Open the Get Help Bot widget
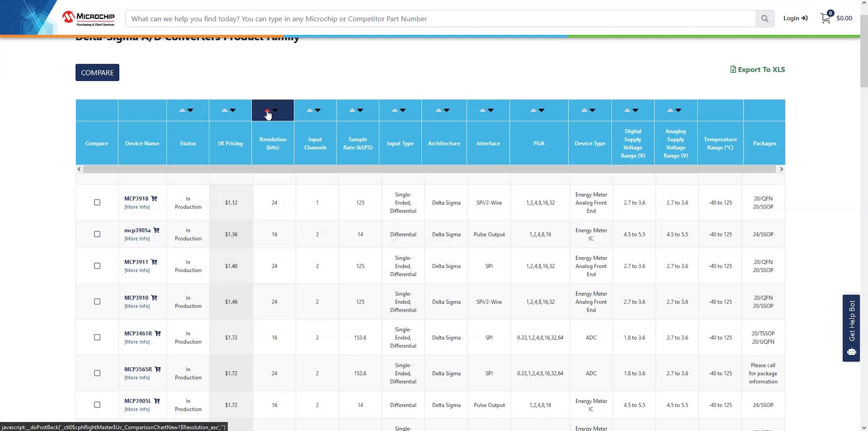Screen dimensions: 868x431 coord(851,328)
